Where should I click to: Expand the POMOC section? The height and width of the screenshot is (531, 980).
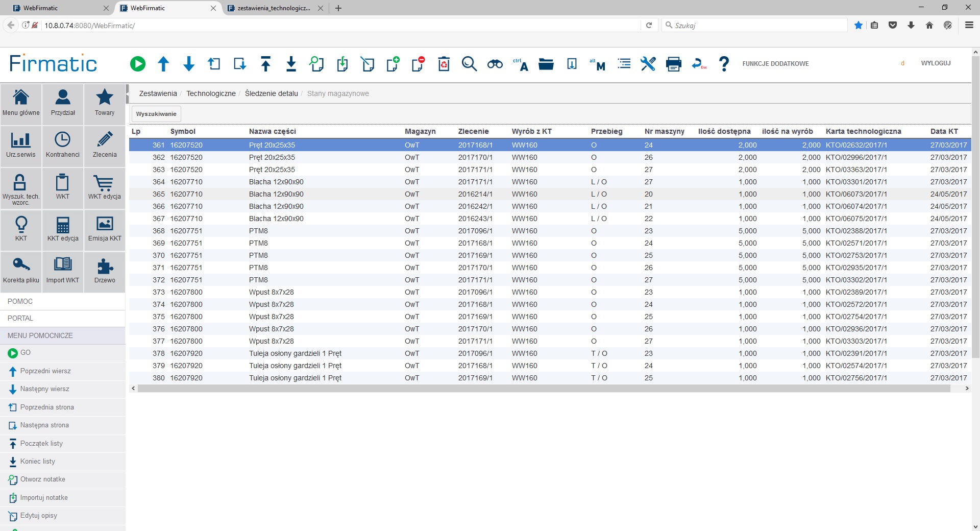[20, 301]
